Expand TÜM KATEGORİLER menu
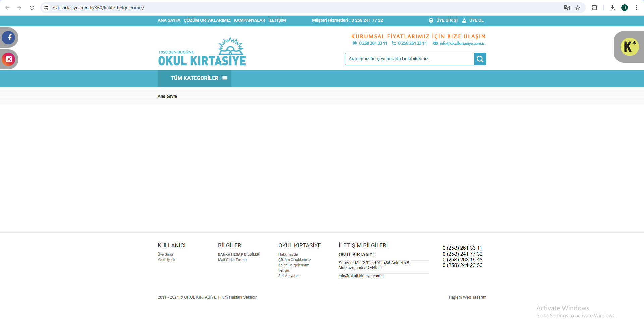The width and height of the screenshot is (644, 333). click(195, 78)
